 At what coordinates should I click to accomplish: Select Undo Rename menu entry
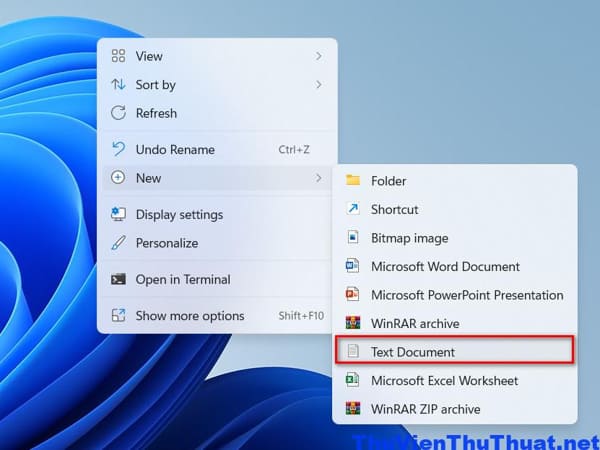point(217,149)
